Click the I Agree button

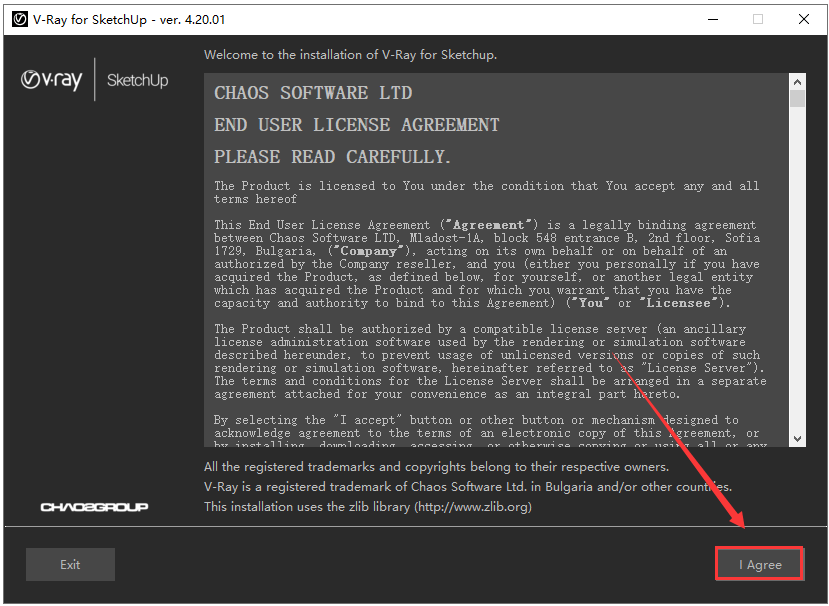[x=760, y=564]
